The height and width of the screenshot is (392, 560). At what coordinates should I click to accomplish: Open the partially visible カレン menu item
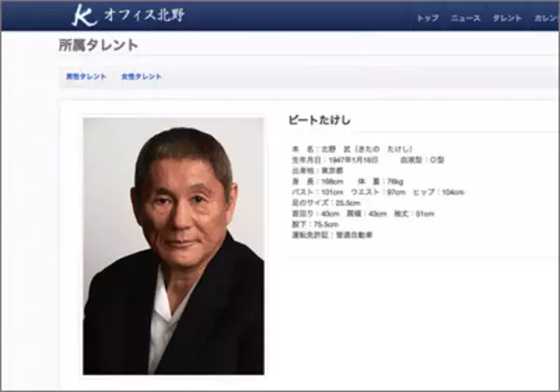[547, 19]
